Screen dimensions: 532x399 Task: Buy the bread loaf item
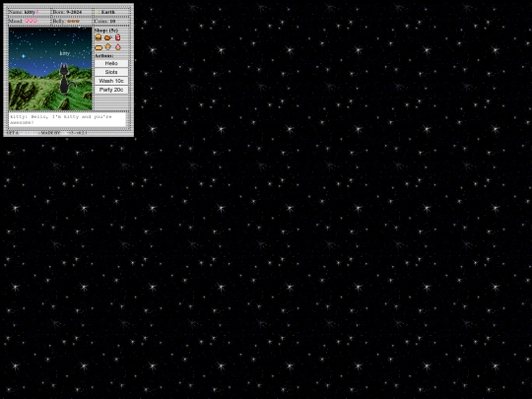99,47
